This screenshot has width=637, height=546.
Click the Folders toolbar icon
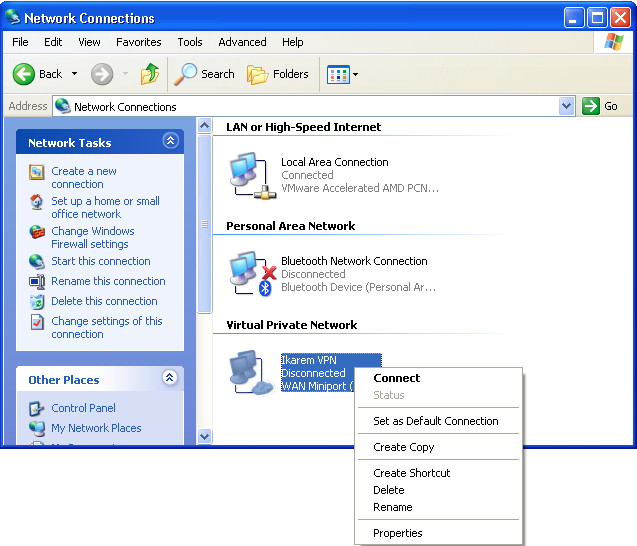point(258,74)
